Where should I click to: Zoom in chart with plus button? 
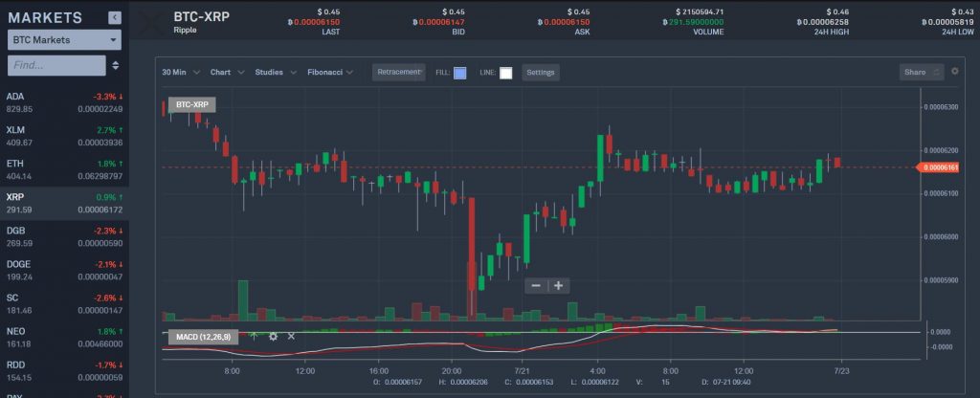click(x=558, y=285)
